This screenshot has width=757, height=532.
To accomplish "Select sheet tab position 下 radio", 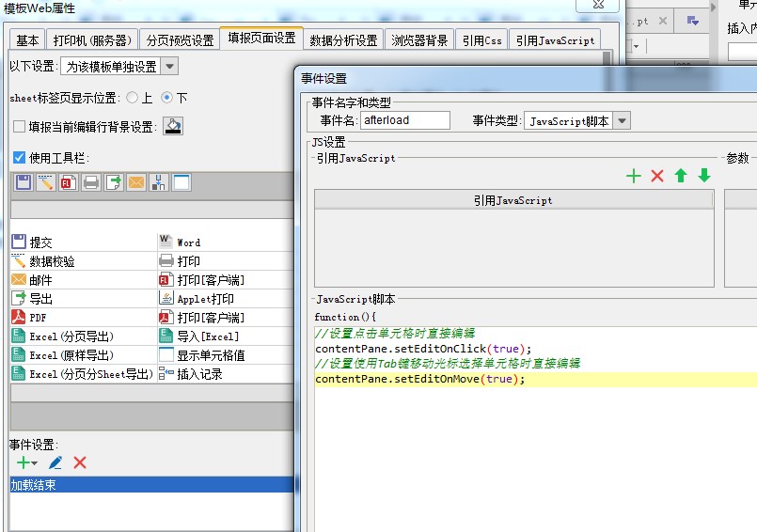I will [166, 98].
